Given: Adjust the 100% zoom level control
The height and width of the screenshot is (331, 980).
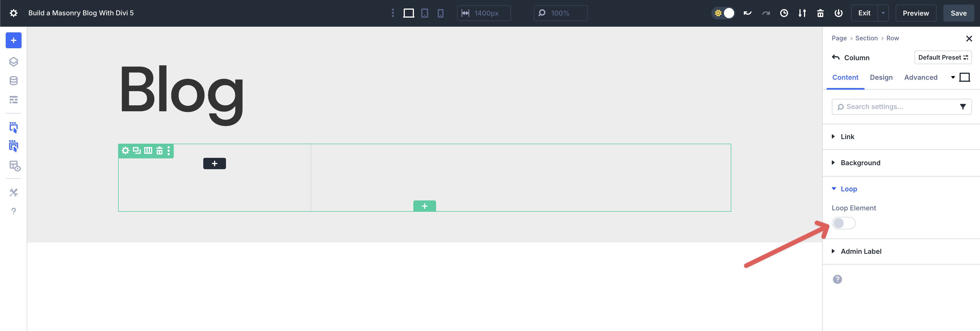Looking at the screenshot, I should pyautogui.click(x=560, y=13).
